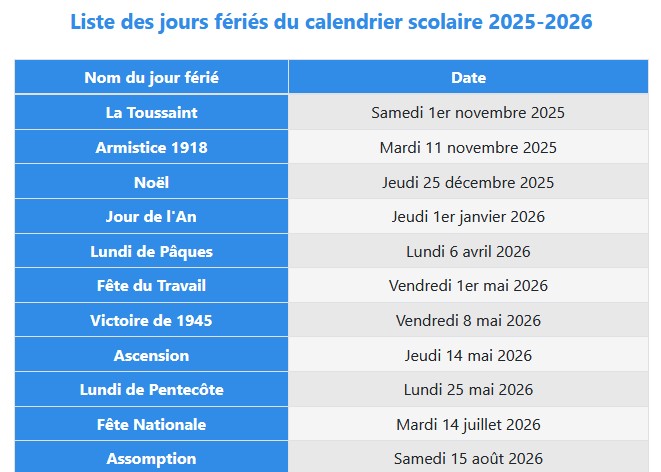Select the 'Lundi de Pentecôte' cell
Viewport: 661px width, 472px height.
(151, 389)
